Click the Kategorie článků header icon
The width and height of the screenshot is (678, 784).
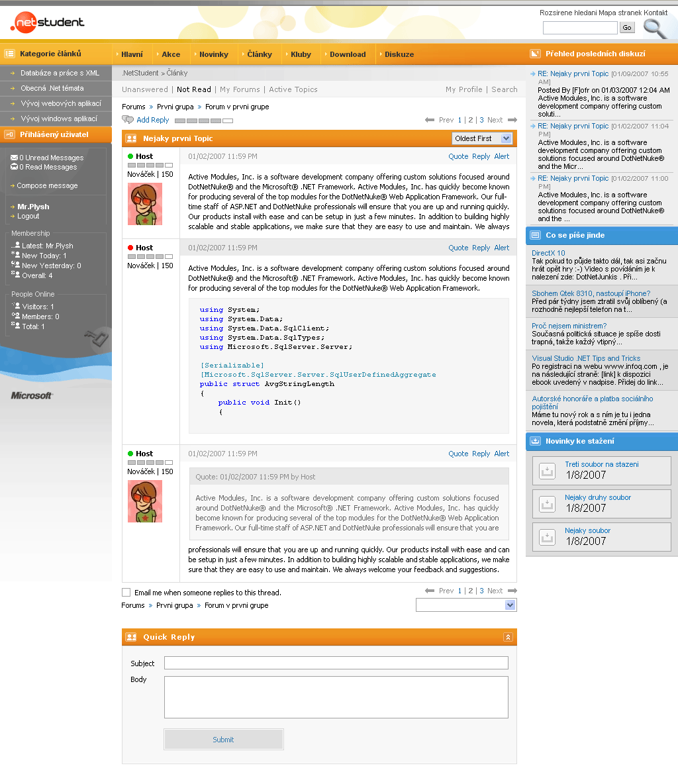(x=9, y=54)
